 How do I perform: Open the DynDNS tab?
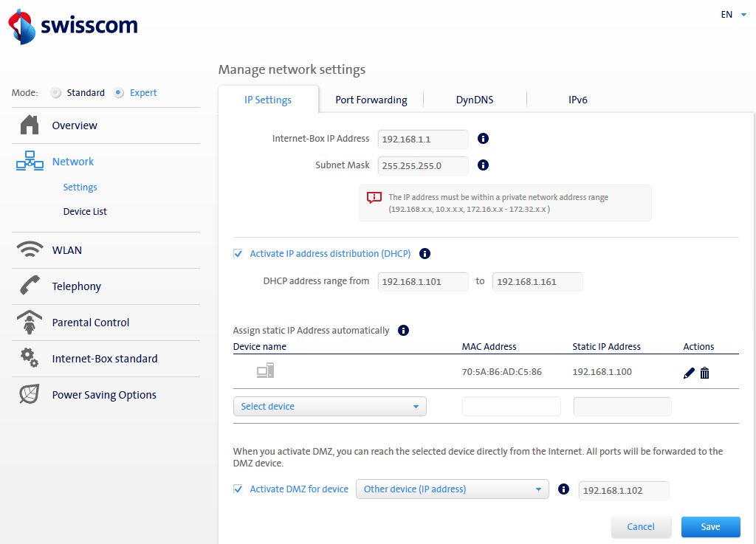coord(474,100)
